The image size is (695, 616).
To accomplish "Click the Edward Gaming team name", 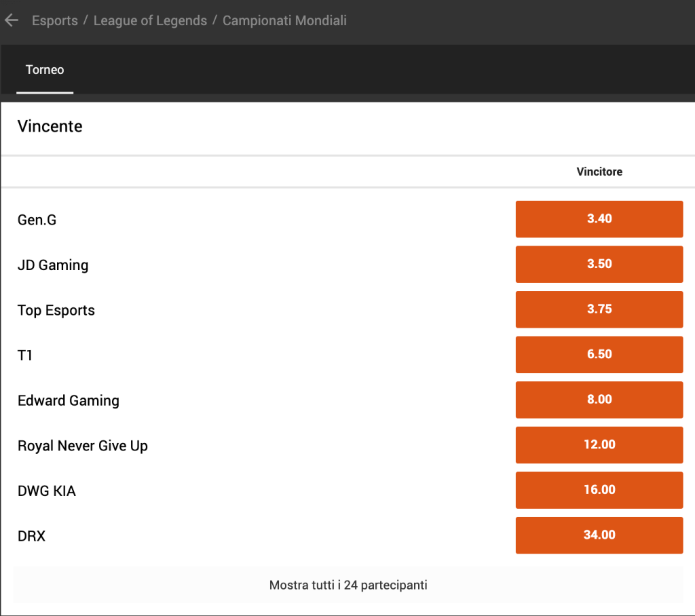I will tap(69, 401).
